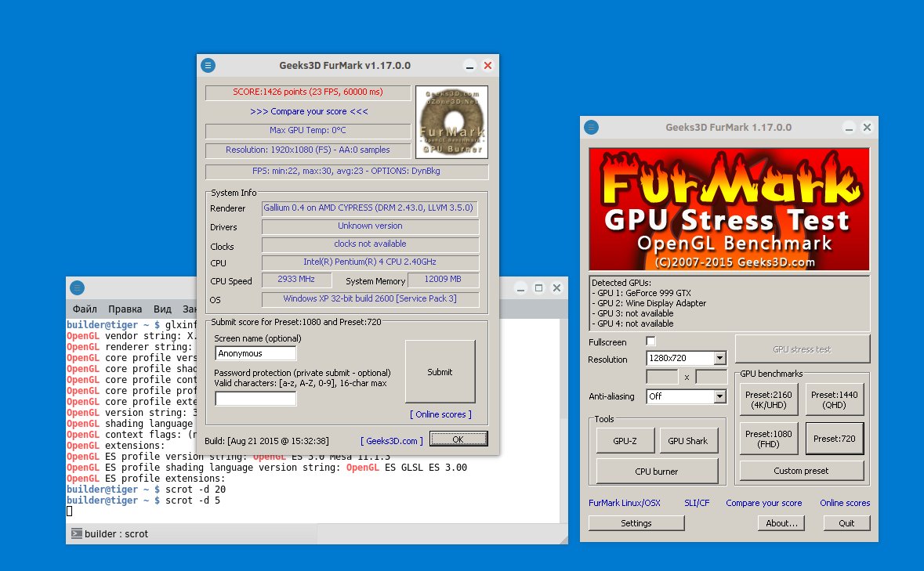Screen dimensions: 924x571
Task: Focus the custom resolution height field
Action: click(x=712, y=378)
